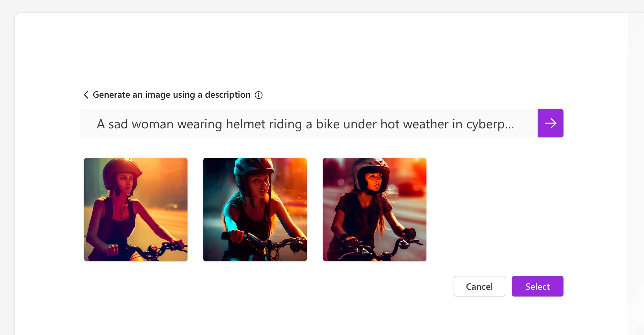Screen dimensions: 644x335
Task: Select the thumbnail with the blue-lit helmet rider
Action: 255,210
